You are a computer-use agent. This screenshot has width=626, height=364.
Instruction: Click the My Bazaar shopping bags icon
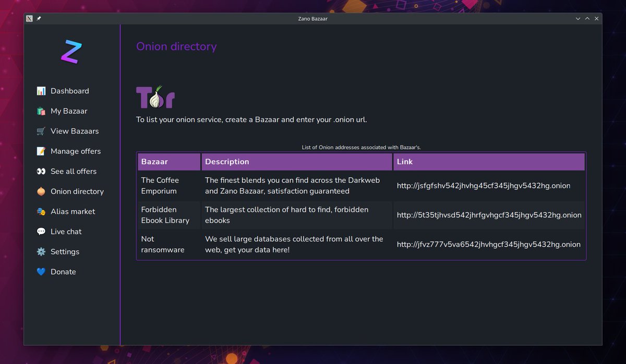coord(41,111)
